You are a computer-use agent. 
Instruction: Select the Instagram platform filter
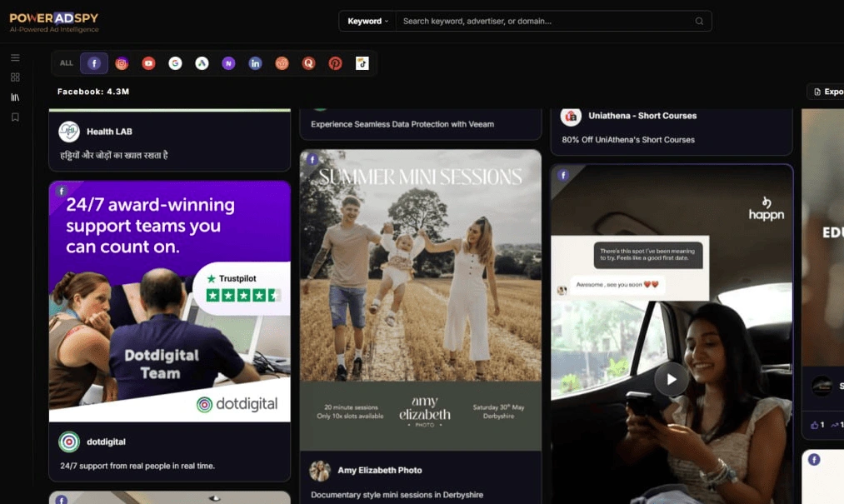click(x=122, y=63)
